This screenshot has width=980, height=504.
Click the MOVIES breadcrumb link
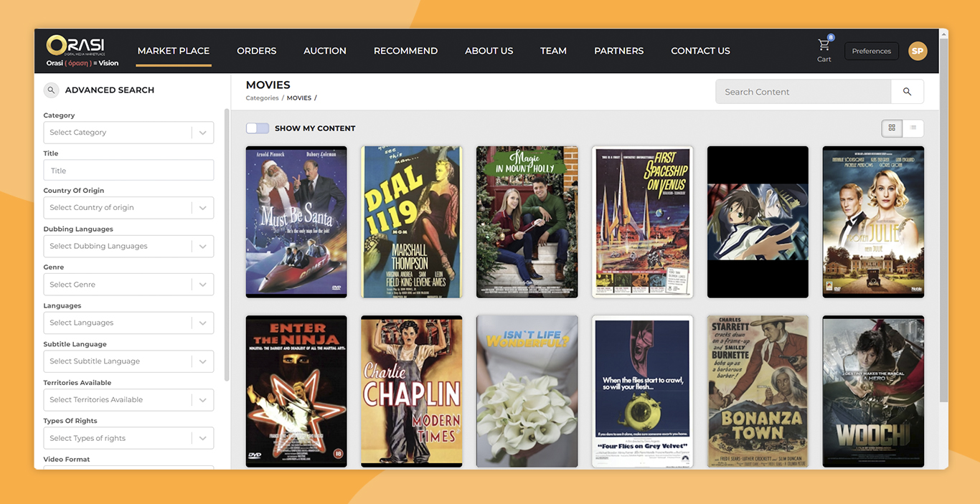[x=299, y=98]
